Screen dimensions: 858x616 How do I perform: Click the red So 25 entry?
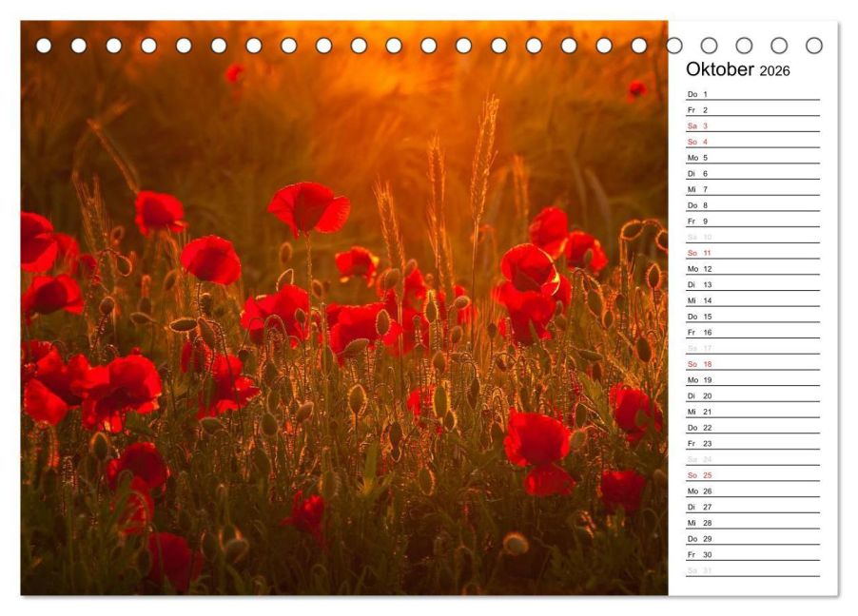753,475
